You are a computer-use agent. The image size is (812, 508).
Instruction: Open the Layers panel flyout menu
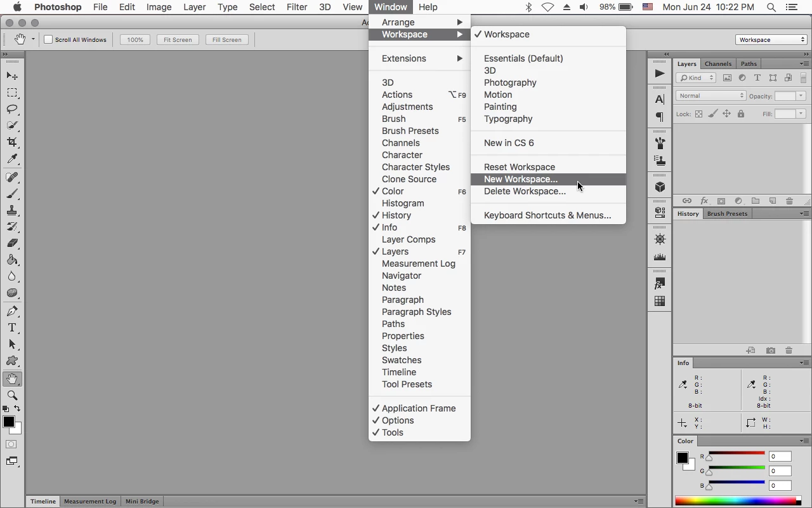pos(804,64)
